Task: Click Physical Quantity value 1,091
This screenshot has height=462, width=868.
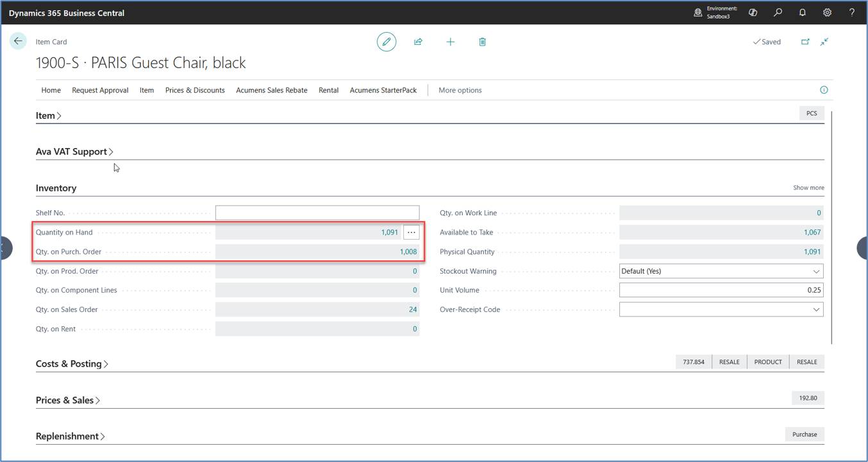Action: pos(812,251)
